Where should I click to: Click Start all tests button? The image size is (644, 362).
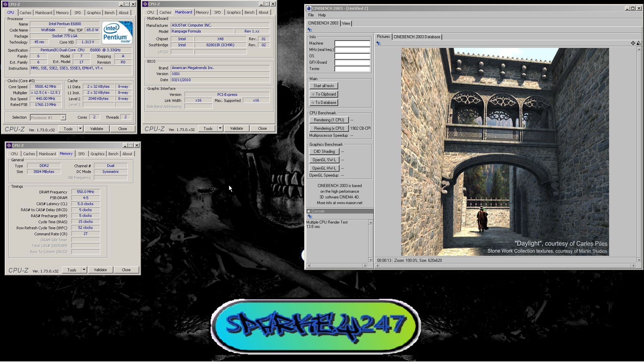[x=324, y=86]
